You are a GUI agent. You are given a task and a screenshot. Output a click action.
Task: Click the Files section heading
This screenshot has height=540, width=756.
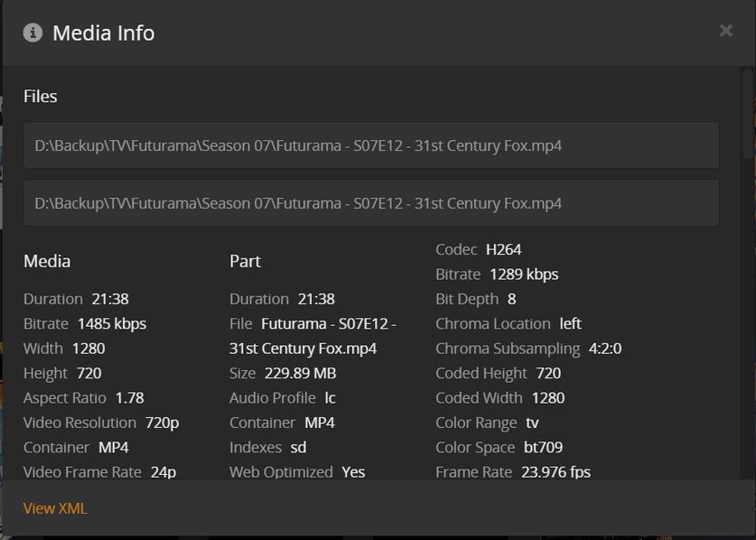[x=41, y=97]
